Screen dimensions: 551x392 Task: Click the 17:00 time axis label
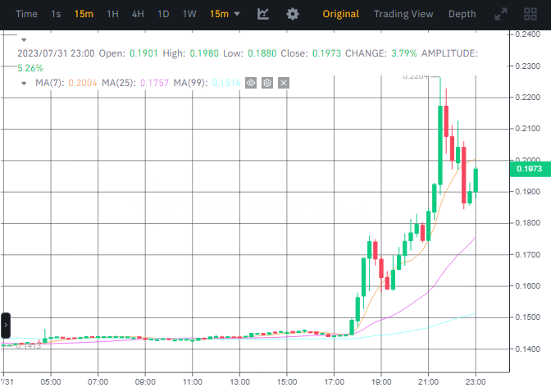334,382
